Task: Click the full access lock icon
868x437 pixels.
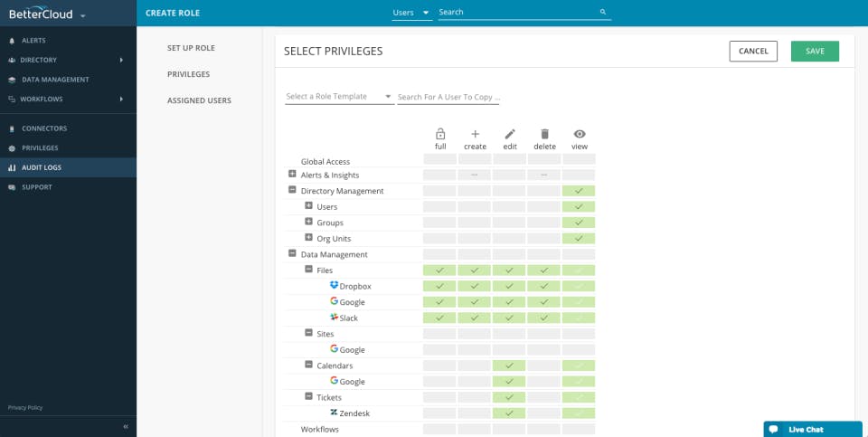Action: 440,134
